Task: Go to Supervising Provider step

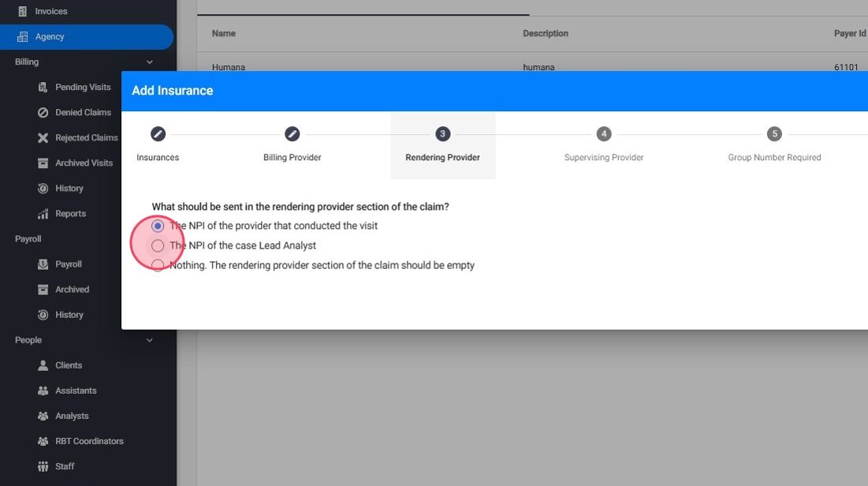Action: 603,145
